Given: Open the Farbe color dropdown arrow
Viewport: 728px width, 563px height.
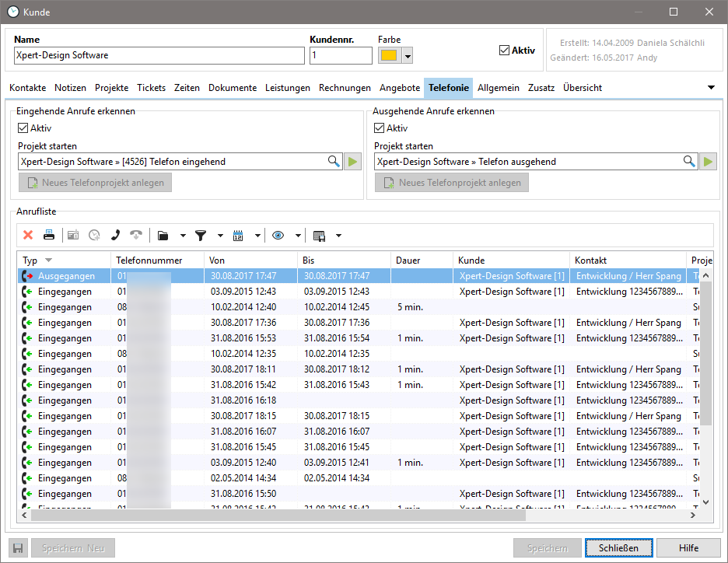Looking at the screenshot, I should (x=408, y=56).
